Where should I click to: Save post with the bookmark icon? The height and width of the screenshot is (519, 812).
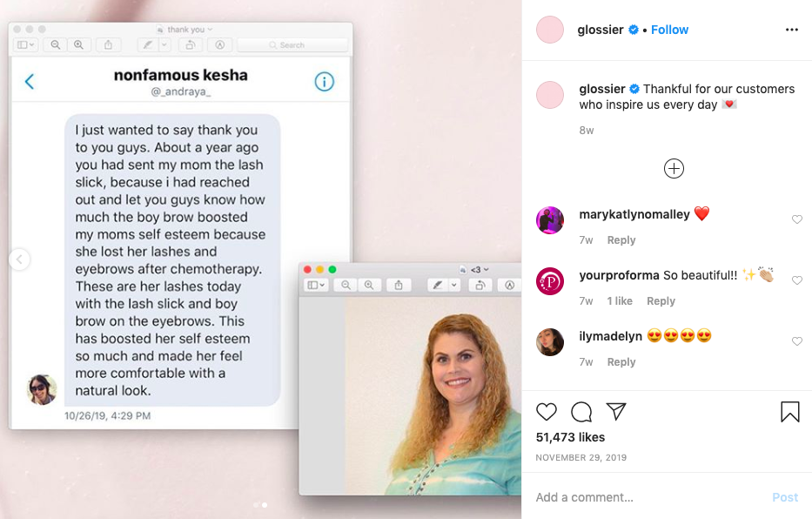789,412
